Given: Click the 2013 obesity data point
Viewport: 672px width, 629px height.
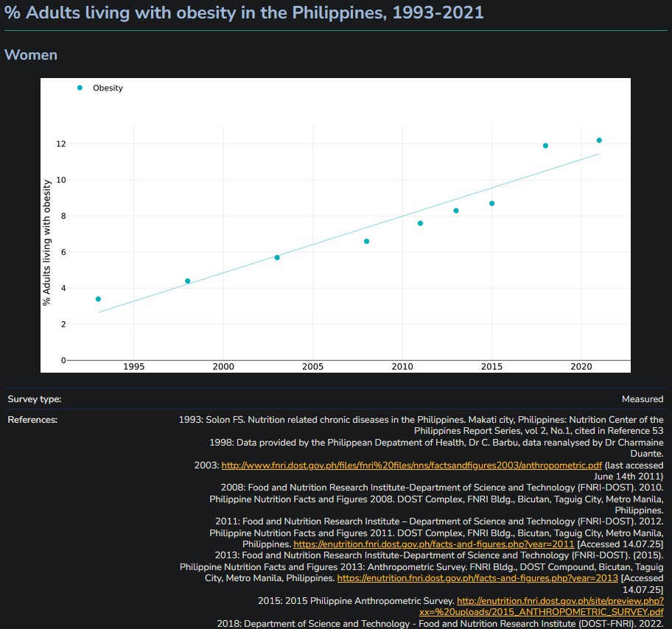Looking at the screenshot, I should 456,211.
